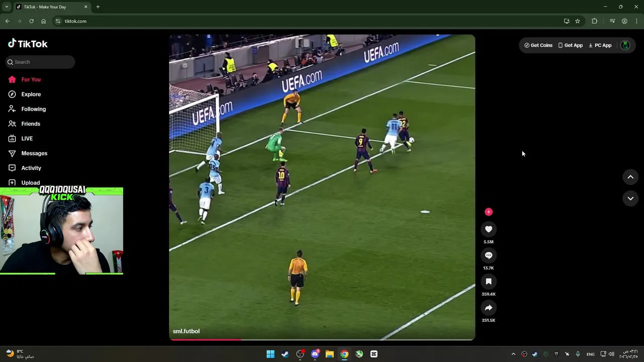This screenshot has width=644, height=362.
Task: Go to previous video with up chevron
Action: tap(630, 177)
